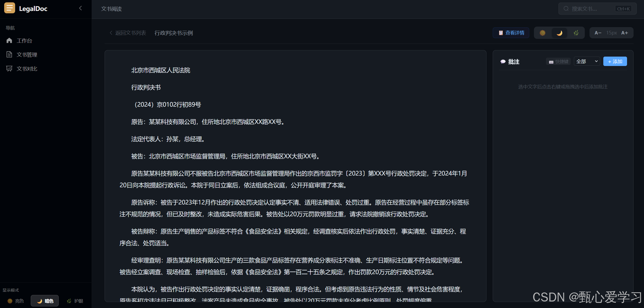The width and height of the screenshot is (644, 308).
Task: Switch reader to light sun theme
Action: click(543, 33)
